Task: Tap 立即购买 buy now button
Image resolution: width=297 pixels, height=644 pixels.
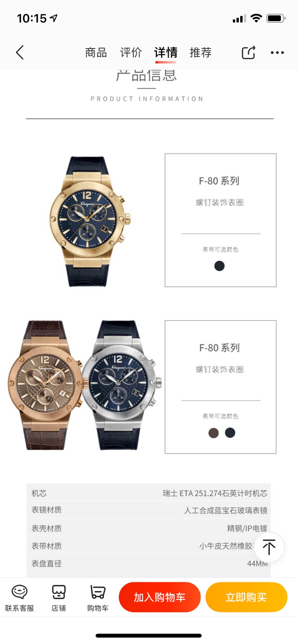Action: point(246,597)
